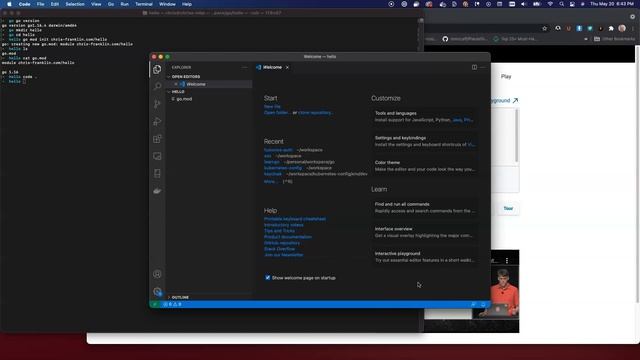Open the video's three-dot menu in browser

[x=507, y=260]
